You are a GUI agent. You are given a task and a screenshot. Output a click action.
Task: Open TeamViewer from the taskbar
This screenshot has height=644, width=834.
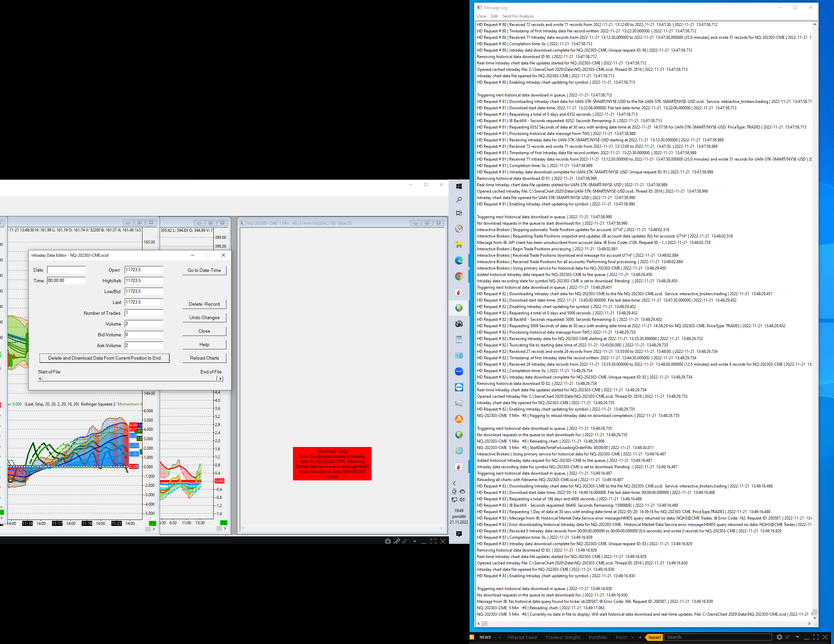pyautogui.click(x=459, y=388)
